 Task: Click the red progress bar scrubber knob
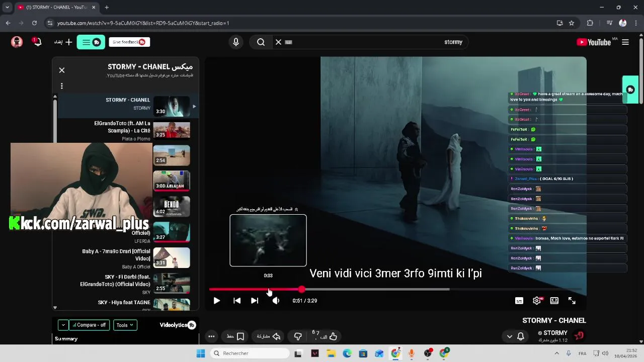301,289
